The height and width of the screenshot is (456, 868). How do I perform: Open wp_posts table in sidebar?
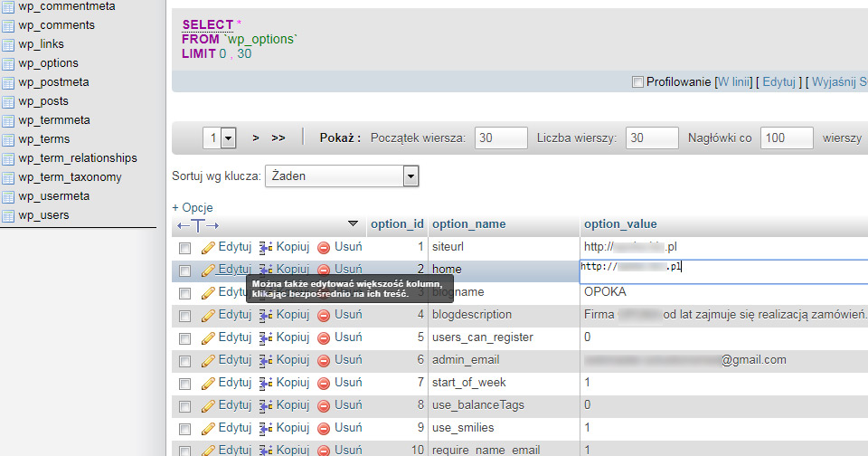click(x=43, y=101)
